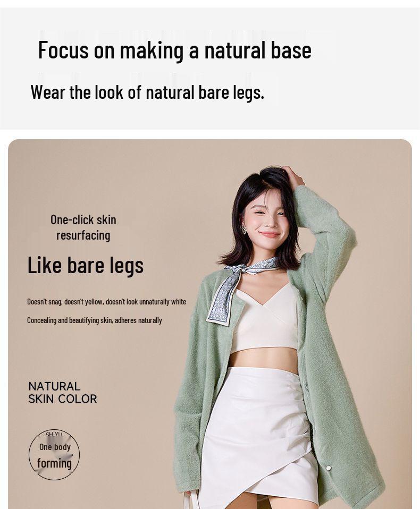The image size is (420, 509).
Task: Click the 'SHIYU' brand text on badge
Action: [x=54, y=434]
